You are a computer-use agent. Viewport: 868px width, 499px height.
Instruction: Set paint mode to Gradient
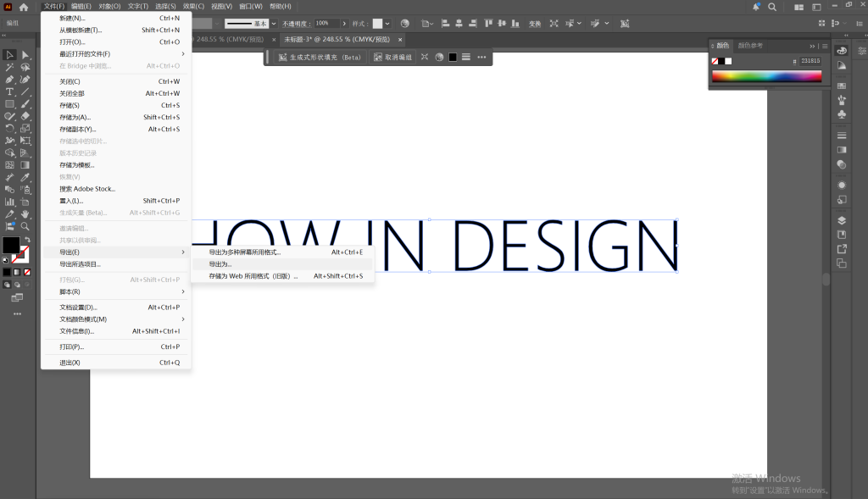pos(17,272)
